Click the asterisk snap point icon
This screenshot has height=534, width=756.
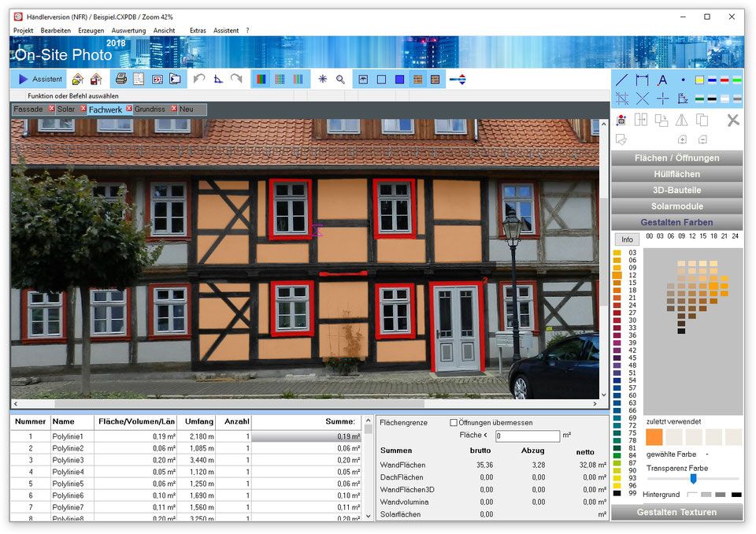(322, 79)
